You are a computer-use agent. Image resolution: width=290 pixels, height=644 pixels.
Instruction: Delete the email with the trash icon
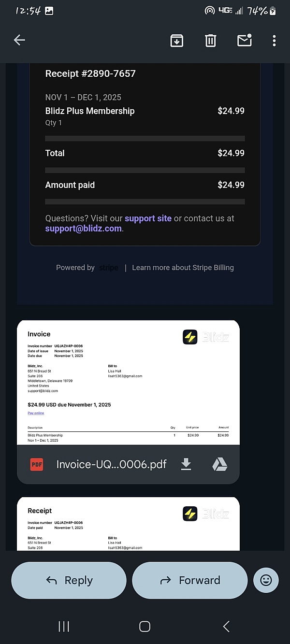point(210,41)
